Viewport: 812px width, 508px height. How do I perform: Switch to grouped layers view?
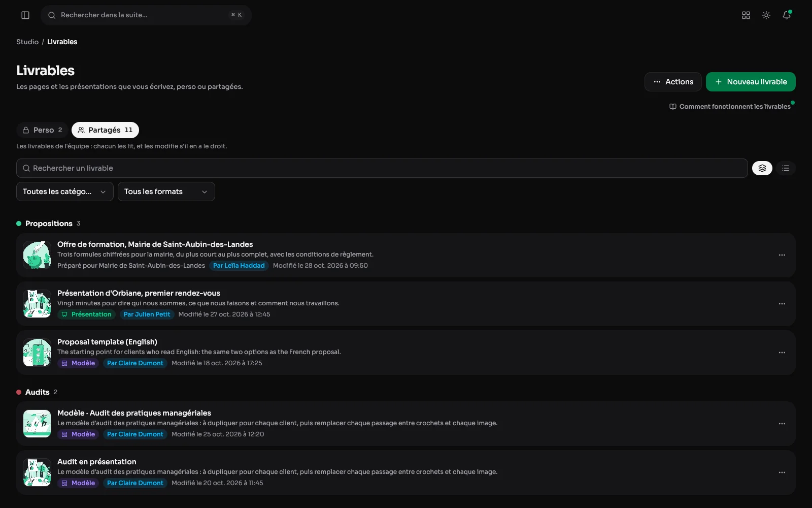coord(762,168)
